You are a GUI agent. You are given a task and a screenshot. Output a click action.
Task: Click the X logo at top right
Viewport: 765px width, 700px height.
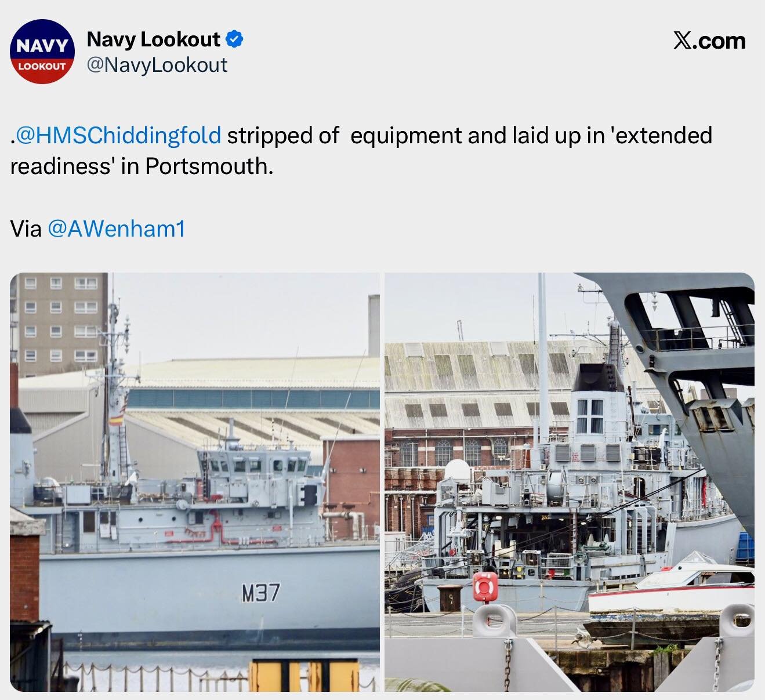[683, 41]
